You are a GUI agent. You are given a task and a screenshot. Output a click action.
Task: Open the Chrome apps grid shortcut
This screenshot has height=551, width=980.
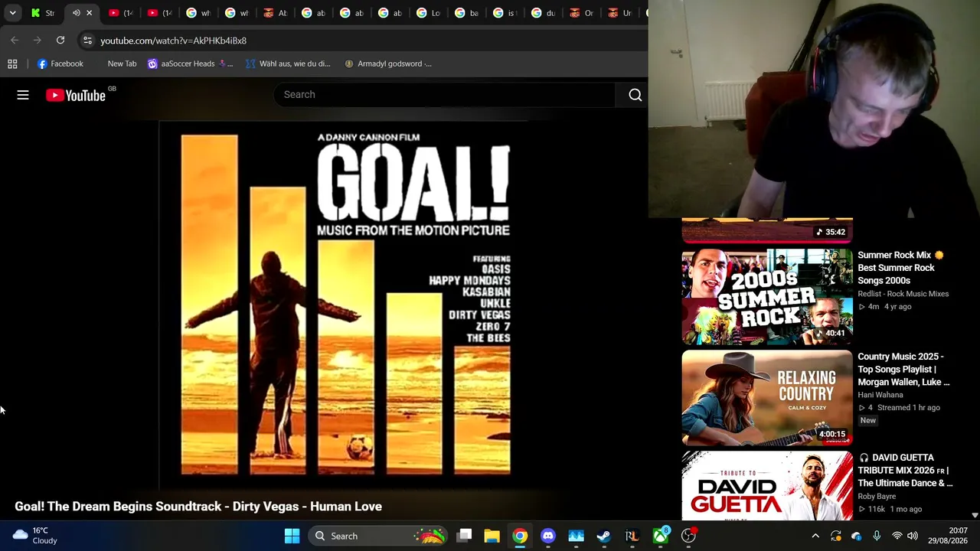tap(12, 64)
